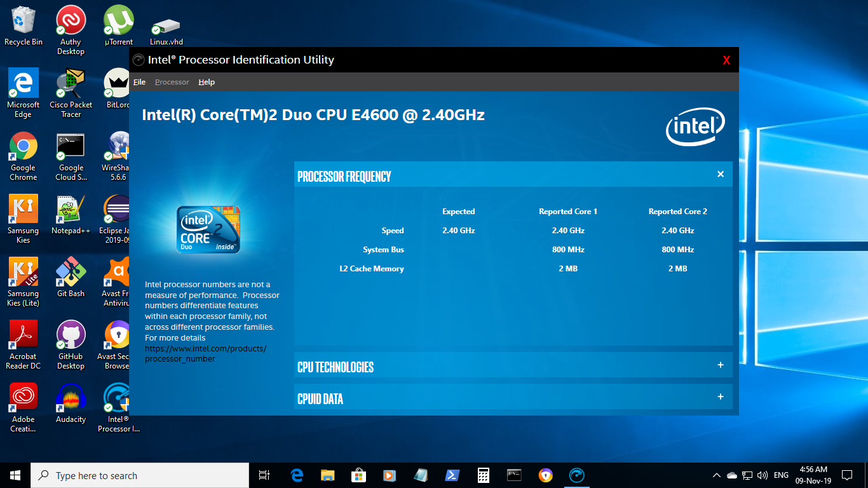
Task: Open PowerShell from the taskbar
Action: tap(452, 475)
